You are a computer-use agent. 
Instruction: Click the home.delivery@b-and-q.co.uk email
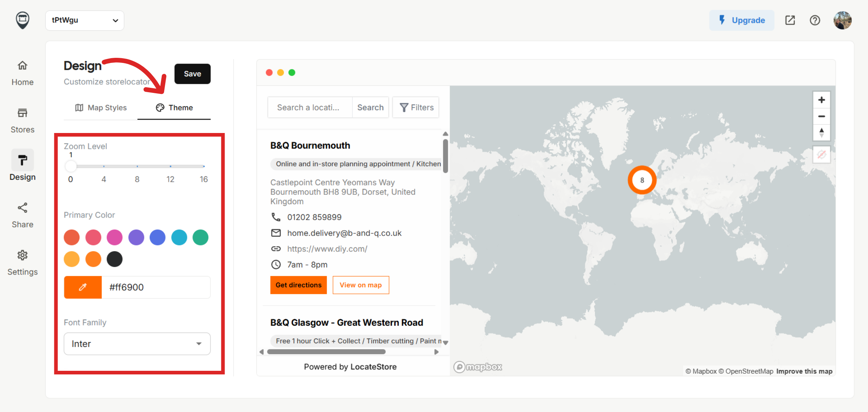coord(344,233)
